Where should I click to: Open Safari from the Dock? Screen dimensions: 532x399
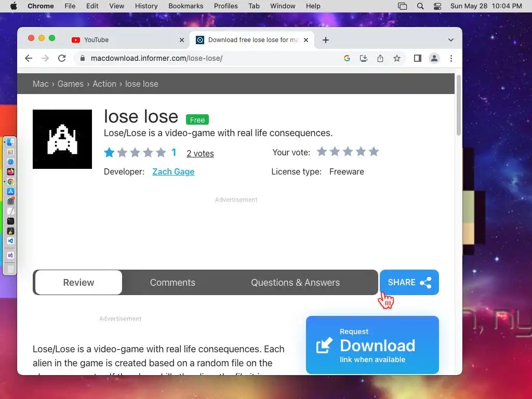tap(10, 162)
